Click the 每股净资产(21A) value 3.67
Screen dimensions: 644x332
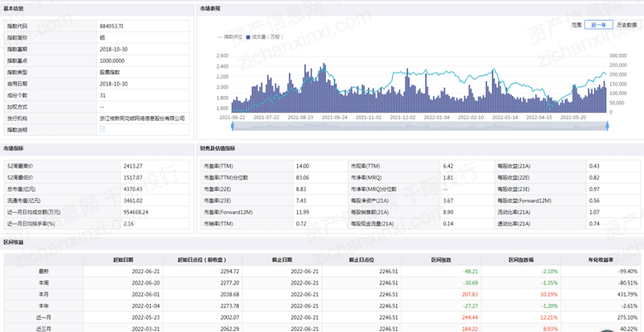[448, 201]
